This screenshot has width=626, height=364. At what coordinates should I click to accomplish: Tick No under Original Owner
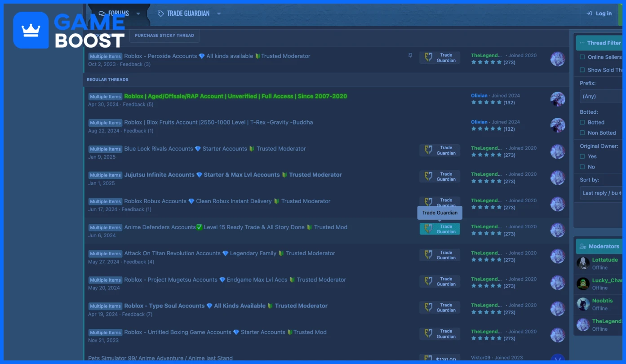pos(582,167)
